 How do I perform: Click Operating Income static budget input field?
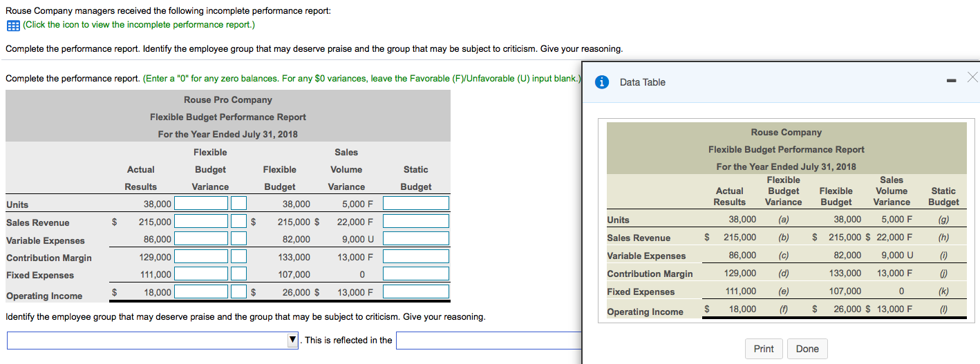click(x=416, y=292)
